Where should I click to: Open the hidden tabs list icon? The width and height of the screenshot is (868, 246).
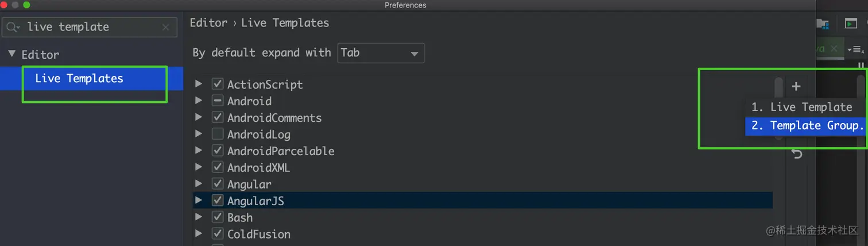(x=855, y=49)
